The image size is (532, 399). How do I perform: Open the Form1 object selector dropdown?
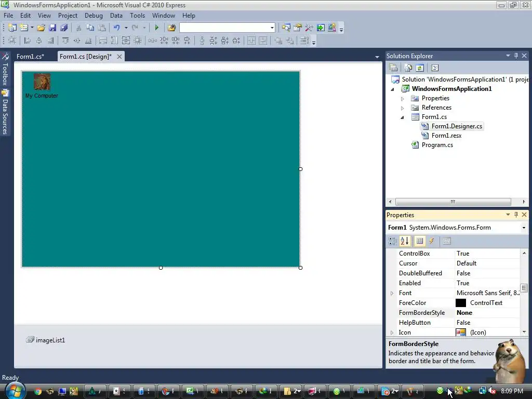click(x=524, y=228)
